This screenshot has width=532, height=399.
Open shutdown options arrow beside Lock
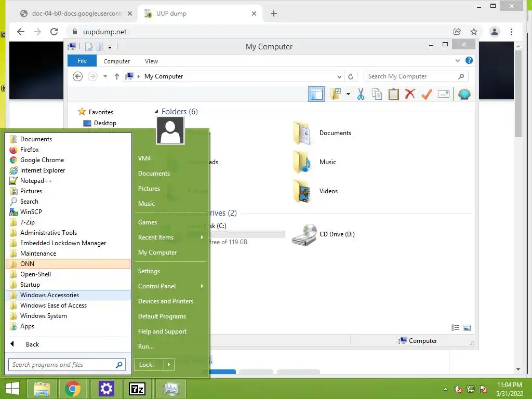pyautogui.click(x=169, y=365)
